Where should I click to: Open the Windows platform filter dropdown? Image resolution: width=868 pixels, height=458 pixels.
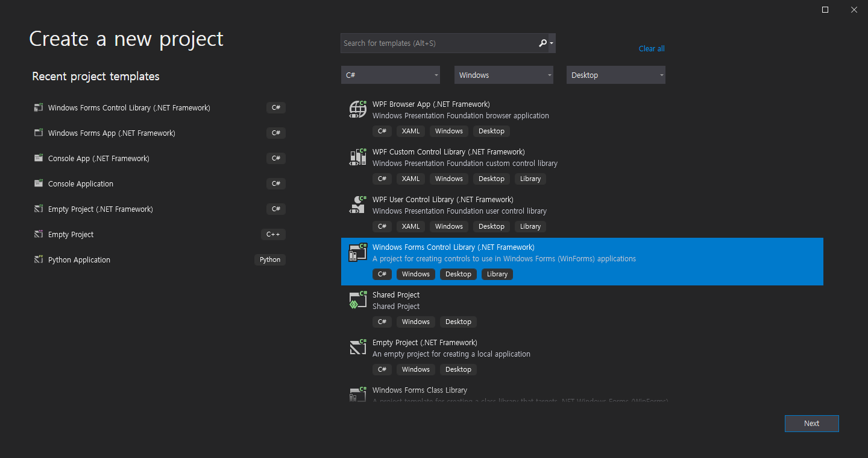tap(504, 75)
